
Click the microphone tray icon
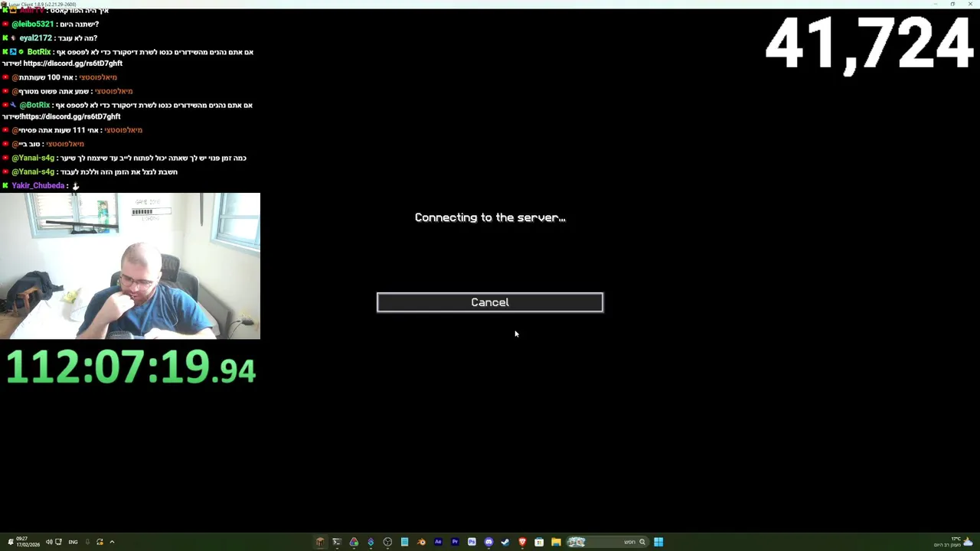pyautogui.click(x=87, y=542)
